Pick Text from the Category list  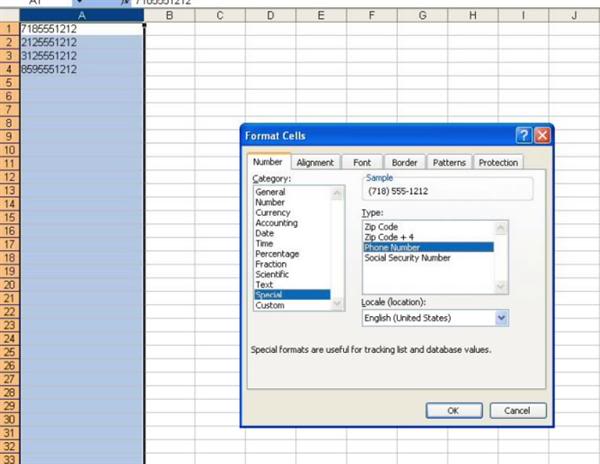pyautogui.click(x=264, y=285)
